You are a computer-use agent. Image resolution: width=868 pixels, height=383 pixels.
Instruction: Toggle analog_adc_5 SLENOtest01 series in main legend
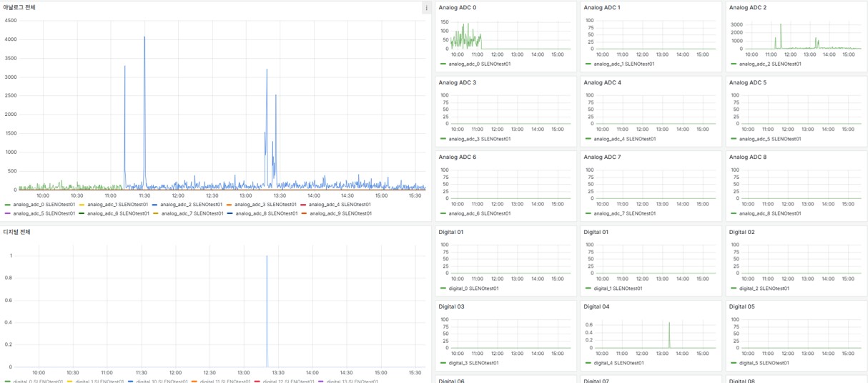coord(44,213)
